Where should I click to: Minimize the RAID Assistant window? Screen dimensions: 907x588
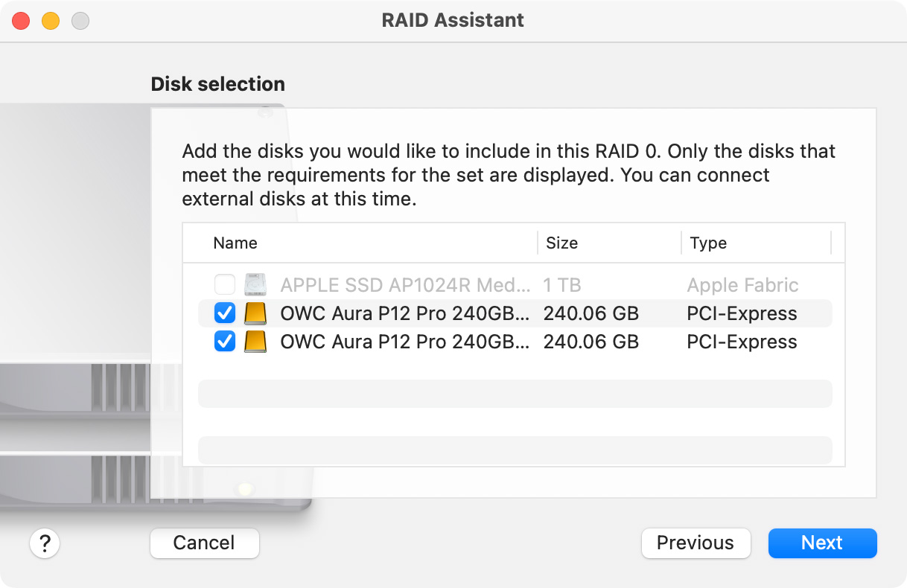tap(51, 21)
